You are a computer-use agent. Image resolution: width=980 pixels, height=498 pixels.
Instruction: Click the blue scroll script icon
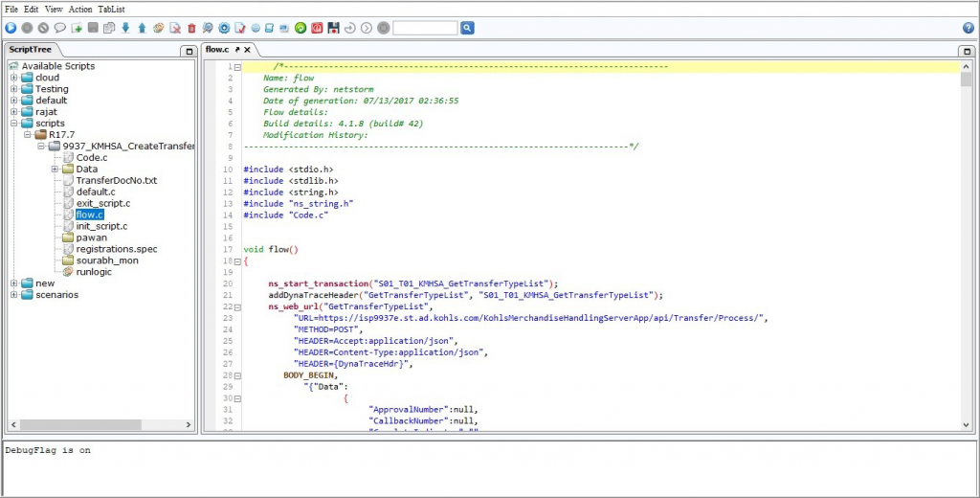(269, 28)
